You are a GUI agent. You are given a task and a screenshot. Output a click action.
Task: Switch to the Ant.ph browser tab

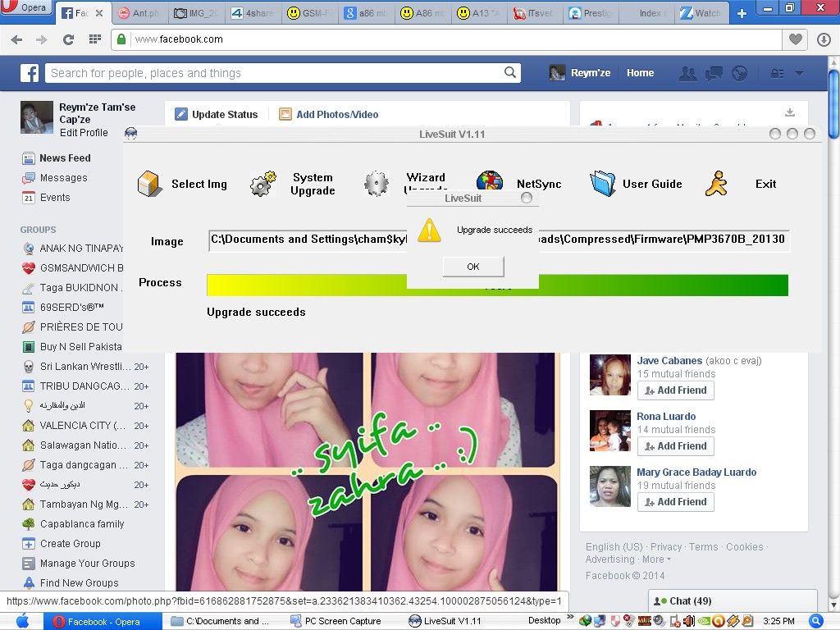click(139, 13)
